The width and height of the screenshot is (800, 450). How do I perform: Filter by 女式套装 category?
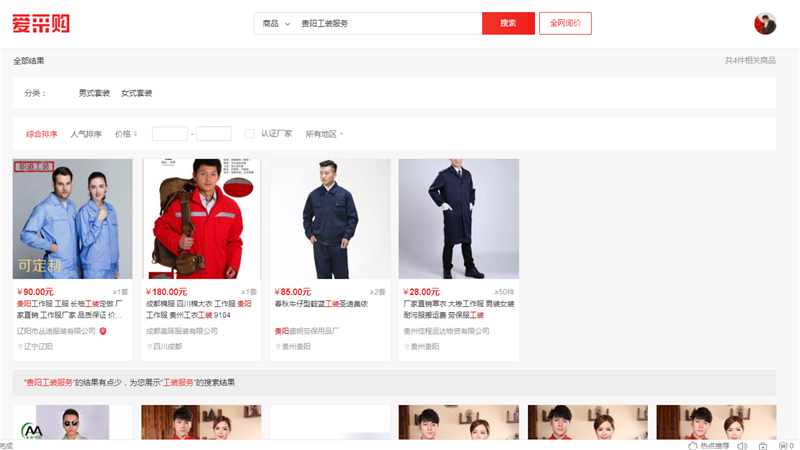[x=136, y=93]
